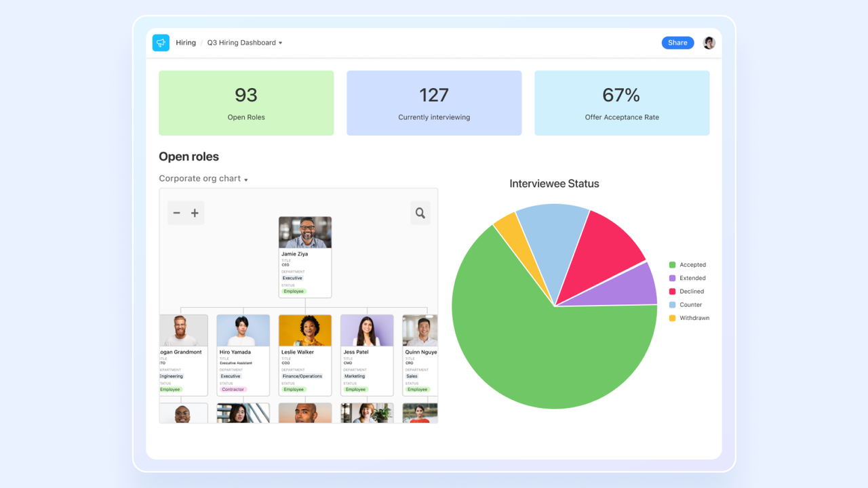This screenshot has height=488, width=868.
Task: Click the name Jamie Ziya
Action: pyautogui.click(x=294, y=254)
